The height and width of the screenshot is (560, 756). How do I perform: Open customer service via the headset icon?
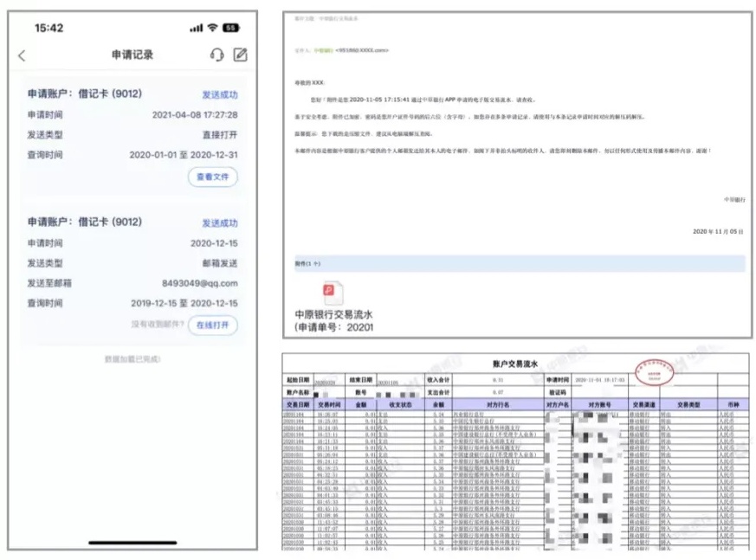tap(216, 55)
